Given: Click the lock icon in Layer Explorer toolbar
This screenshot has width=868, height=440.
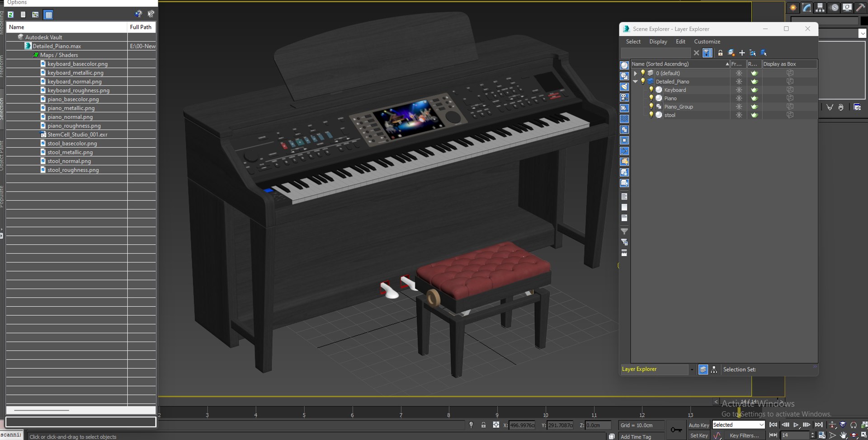Looking at the screenshot, I should click(720, 53).
